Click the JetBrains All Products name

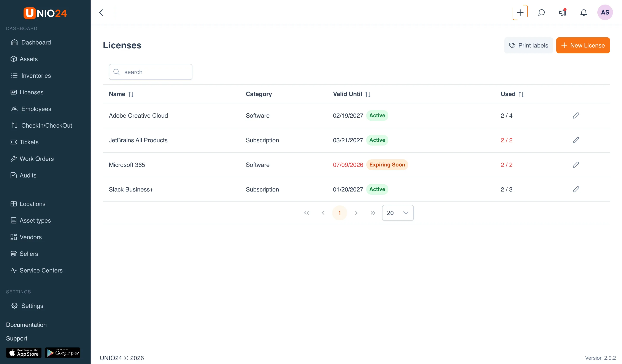tap(138, 140)
